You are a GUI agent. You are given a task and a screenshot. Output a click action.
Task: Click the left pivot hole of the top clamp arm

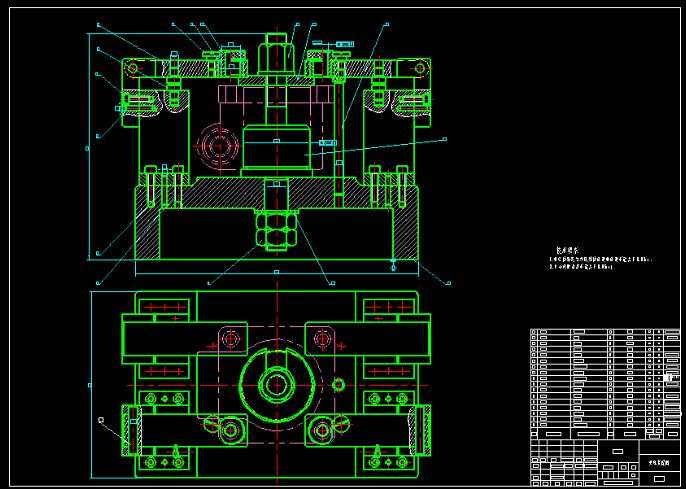click(132, 68)
